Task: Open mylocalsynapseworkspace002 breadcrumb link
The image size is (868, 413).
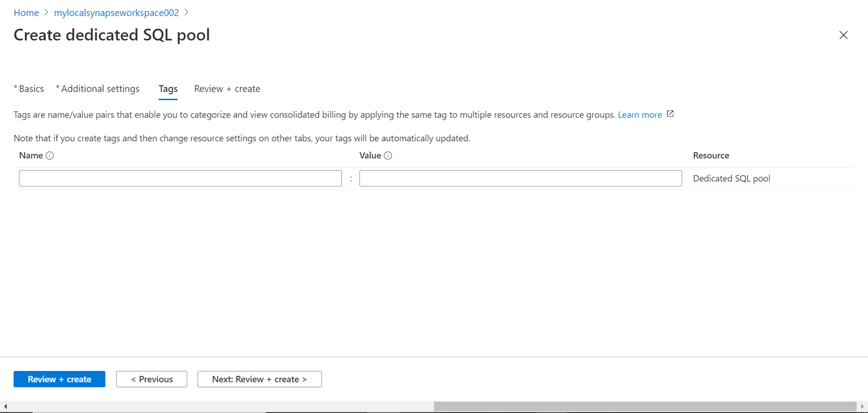Action: pyautogui.click(x=116, y=13)
